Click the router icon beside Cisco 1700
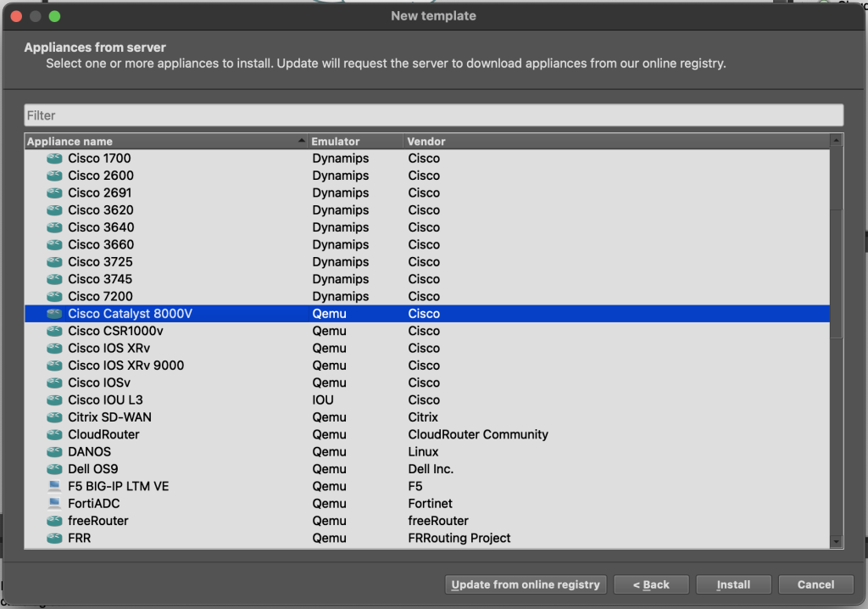 click(54, 159)
